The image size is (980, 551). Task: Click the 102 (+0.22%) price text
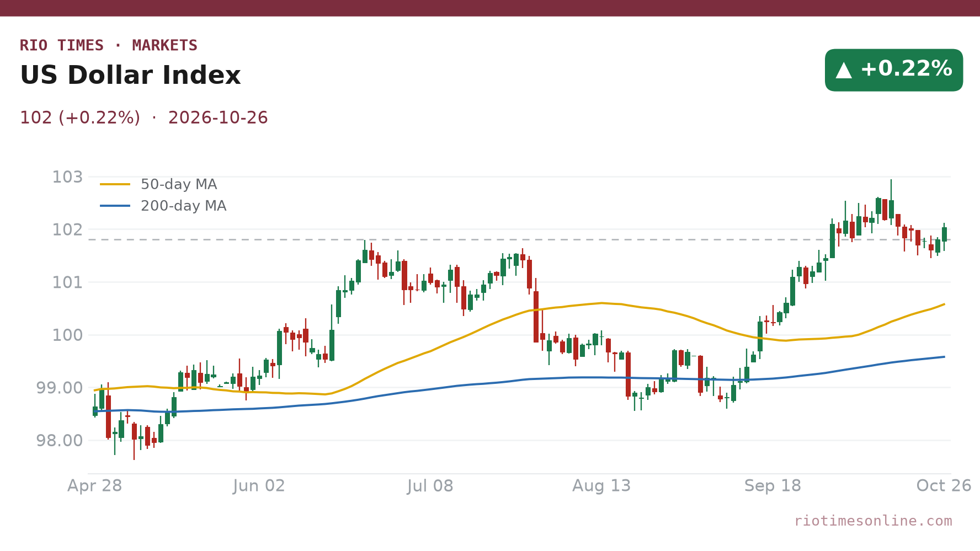[x=80, y=117]
